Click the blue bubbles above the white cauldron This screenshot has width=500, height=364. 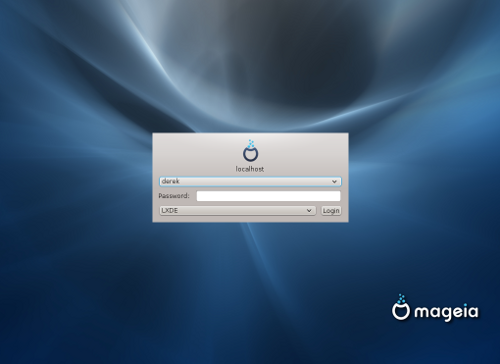point(401,299)
